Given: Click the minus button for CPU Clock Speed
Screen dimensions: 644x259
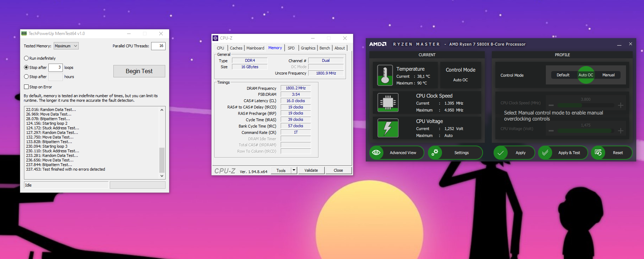Looking at the screenshot, I should click(x=551, y=105).
